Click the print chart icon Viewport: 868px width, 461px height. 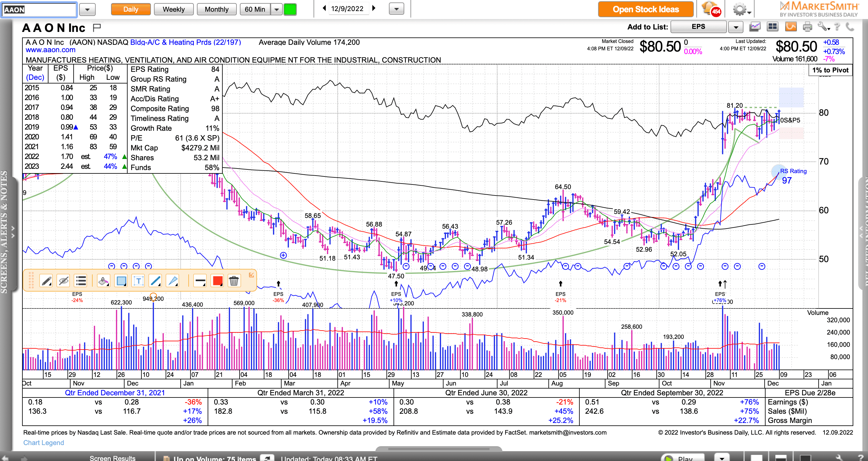(807, 27)
